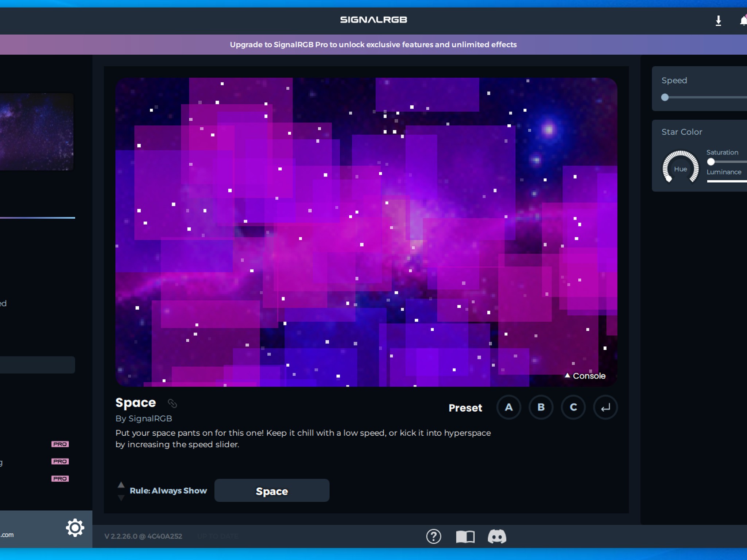
Task: Copy the Space effect link icon
Action: [x=172, y=403]
